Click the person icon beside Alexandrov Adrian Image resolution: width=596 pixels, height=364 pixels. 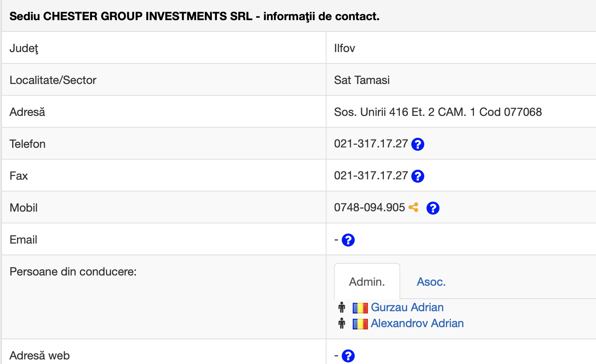click(x=342, y=323)
